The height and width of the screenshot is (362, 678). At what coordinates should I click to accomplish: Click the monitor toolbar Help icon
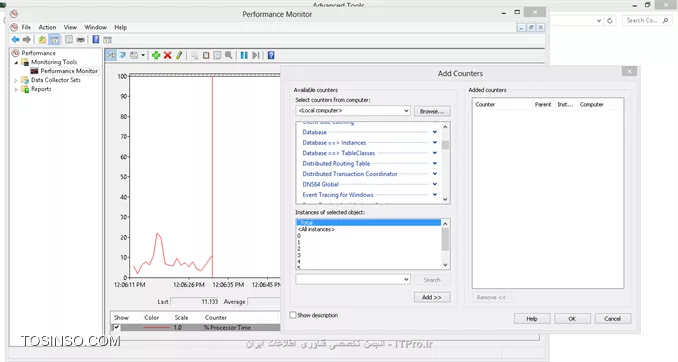271,55
